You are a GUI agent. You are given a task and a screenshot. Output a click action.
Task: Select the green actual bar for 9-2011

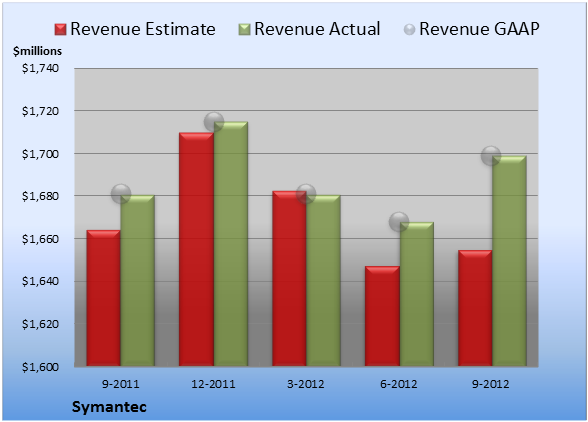(x=138, y=281)
